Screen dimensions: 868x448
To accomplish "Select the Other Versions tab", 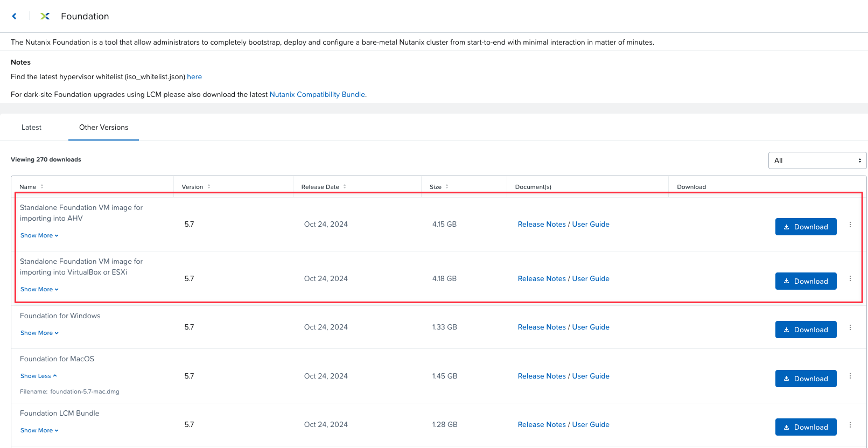I will click(103, 127).
